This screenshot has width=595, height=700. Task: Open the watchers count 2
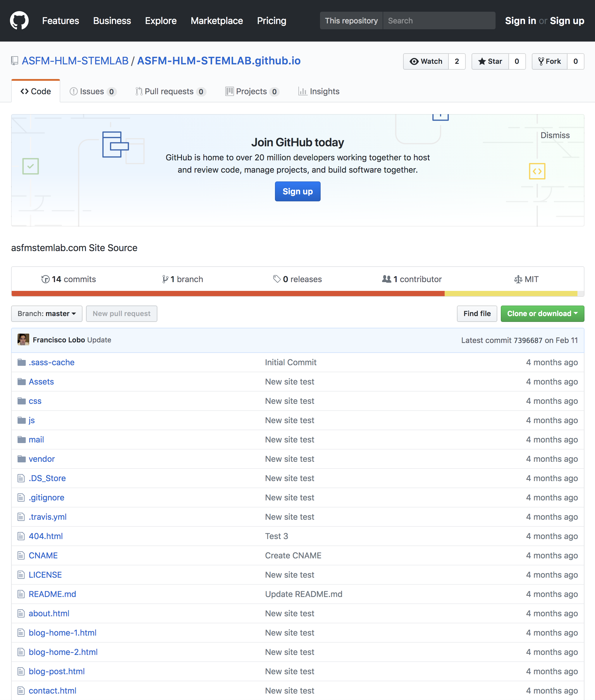(x=457, y=61)
